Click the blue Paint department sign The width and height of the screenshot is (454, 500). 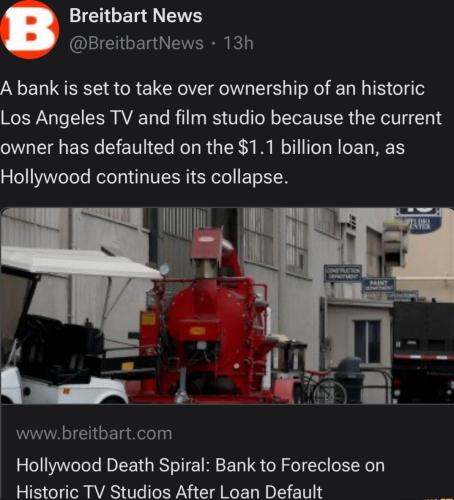click(x=379, y=285)
